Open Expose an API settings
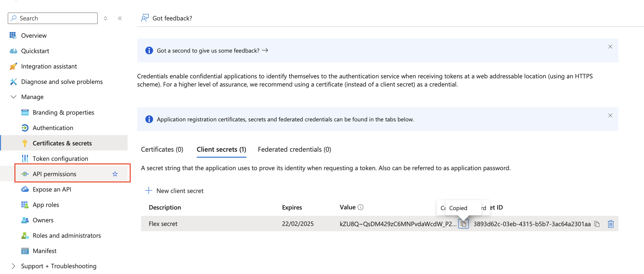Screen dimensions: 644x274 coord(52,189)
